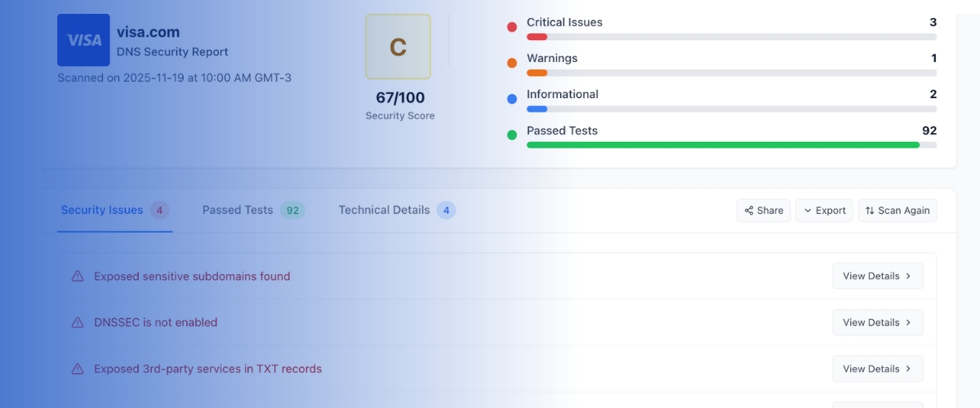Click the 67/100 security score

pyautogui.click(x=400, y=98)
